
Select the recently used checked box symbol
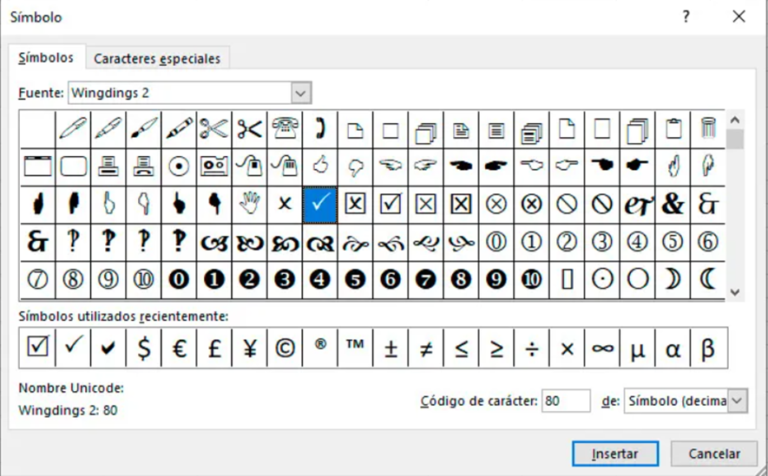[38, 347]
